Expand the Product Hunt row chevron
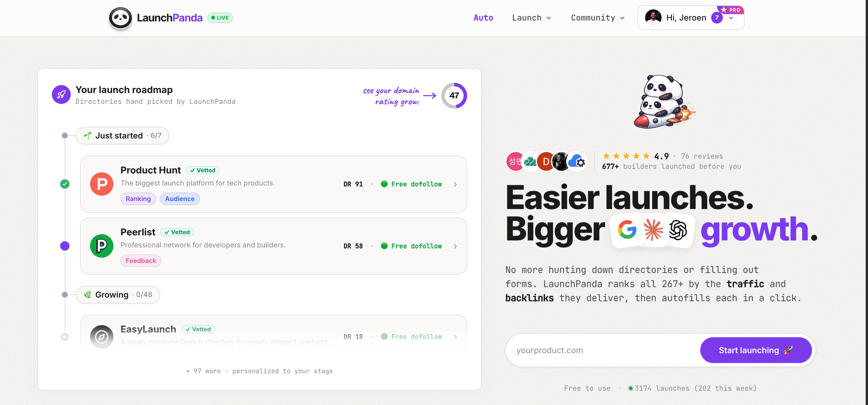The image size is (868, 405). click(x=455, y=184)
